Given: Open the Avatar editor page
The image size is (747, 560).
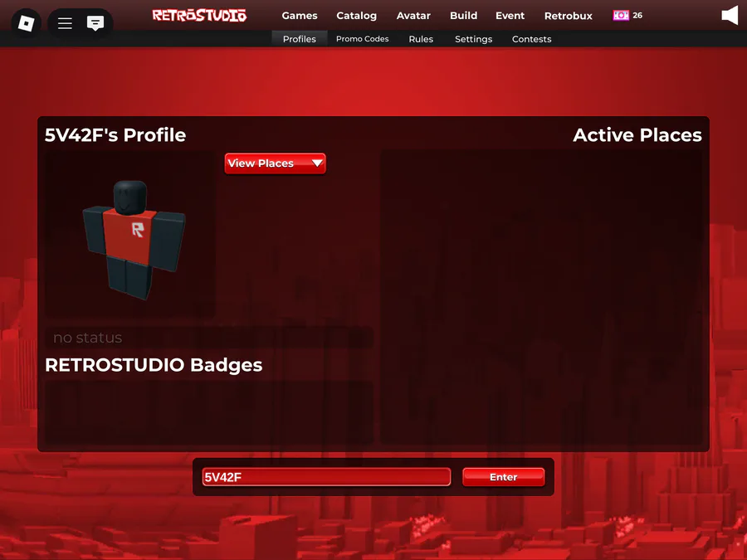Looking at the screenshot, I should tap(413, 16).
